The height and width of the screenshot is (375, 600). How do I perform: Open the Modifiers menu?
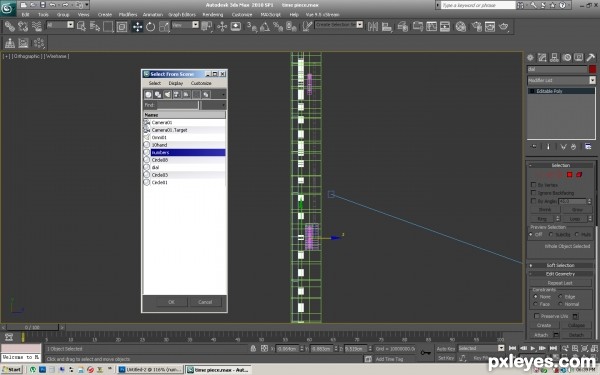click(x=128, y=15)
